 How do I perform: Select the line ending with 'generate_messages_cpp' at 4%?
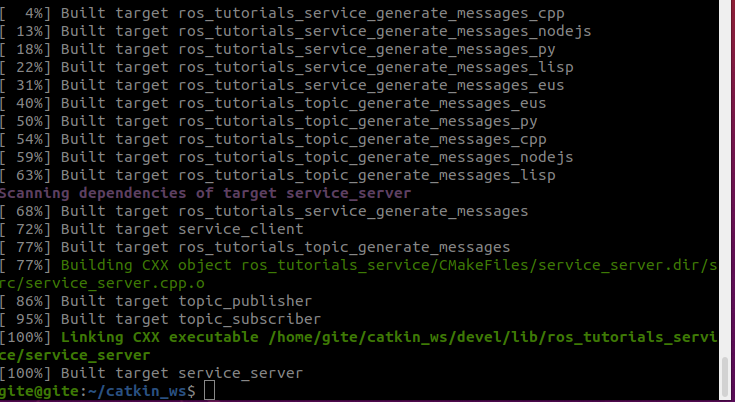coord(282,14)
